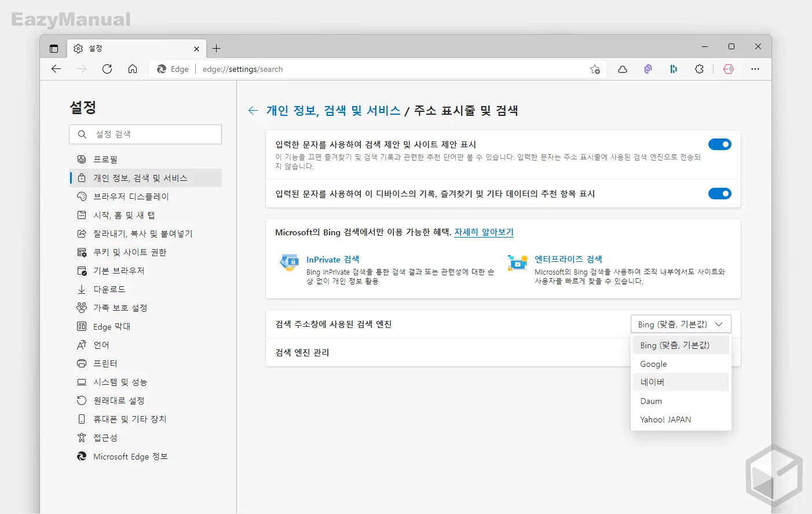Select Bing (맞춤, 기본값) from the list
Viewport: 812px width, 514px height.
coord(681,345)
